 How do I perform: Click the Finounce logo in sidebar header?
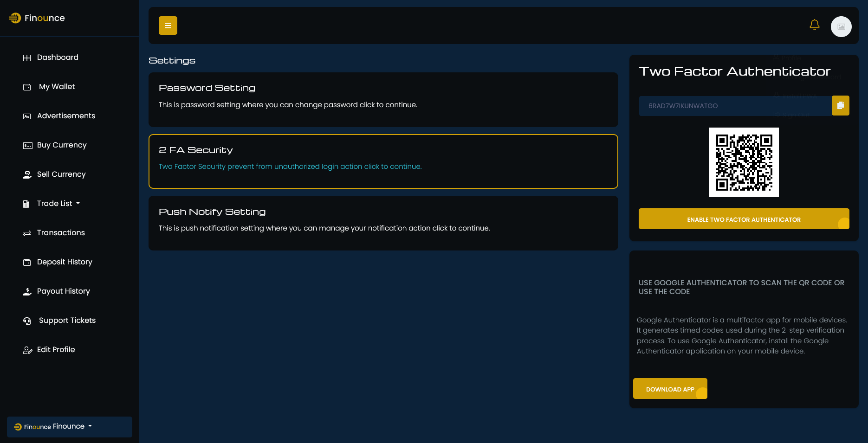click(x=37, y=18)
